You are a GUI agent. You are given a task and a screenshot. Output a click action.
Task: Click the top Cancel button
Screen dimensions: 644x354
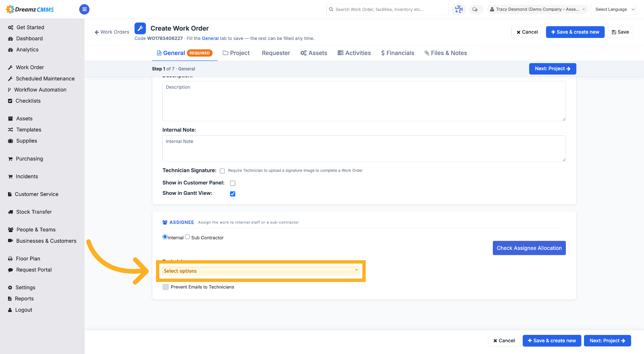tap(527, 32)
